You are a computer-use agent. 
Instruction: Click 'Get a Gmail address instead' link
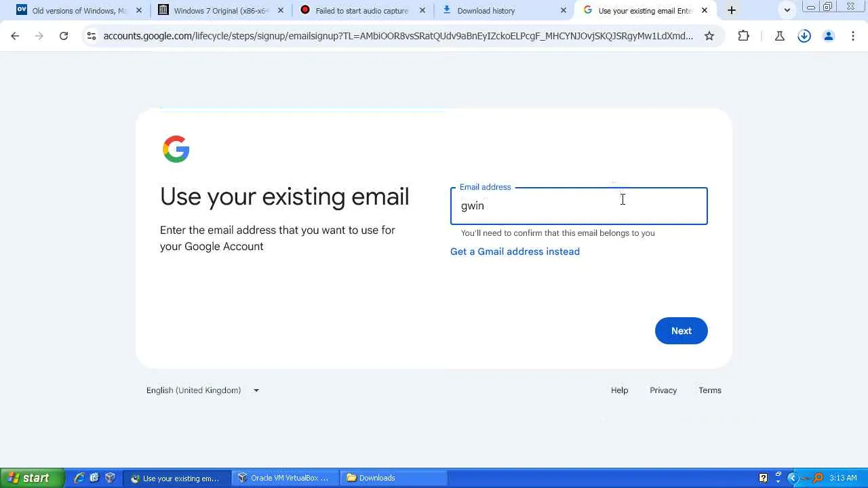(x=515, y=251)
